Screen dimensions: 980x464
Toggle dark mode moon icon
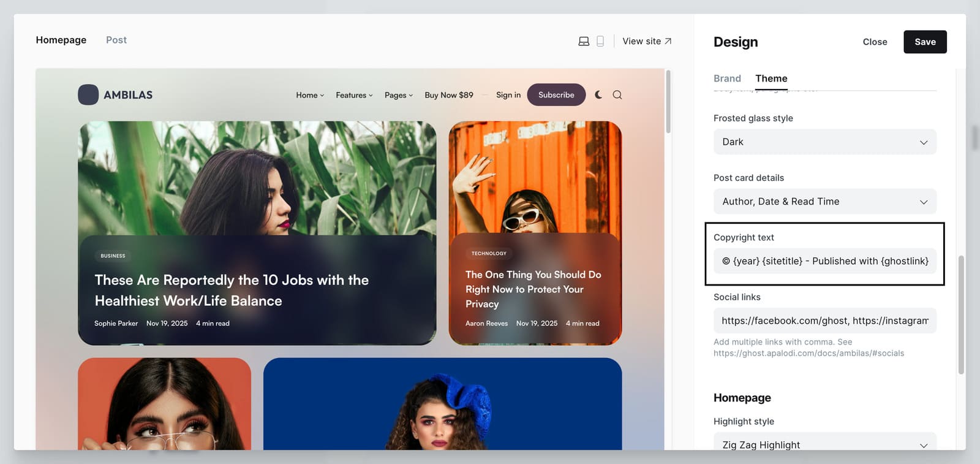598,95
